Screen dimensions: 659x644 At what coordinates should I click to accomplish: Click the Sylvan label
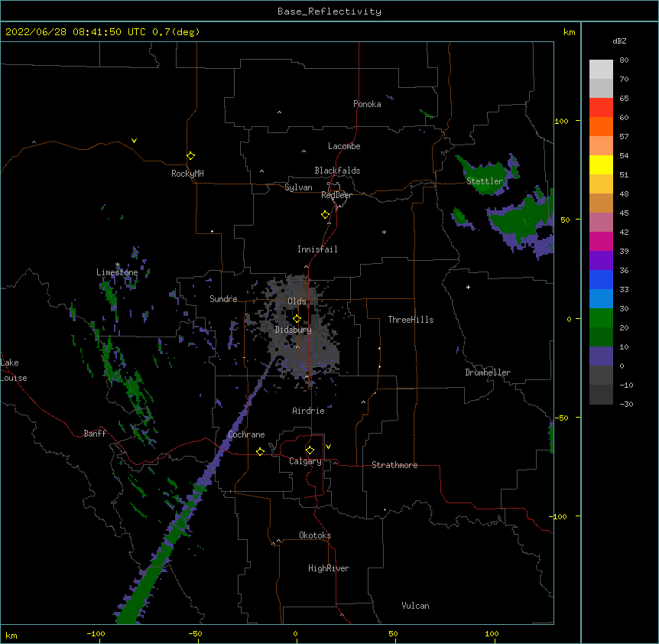[298, 187]
